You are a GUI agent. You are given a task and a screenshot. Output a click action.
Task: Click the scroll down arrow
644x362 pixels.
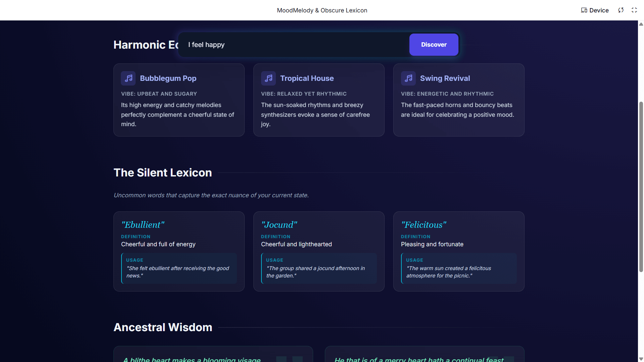coord(641,359)
